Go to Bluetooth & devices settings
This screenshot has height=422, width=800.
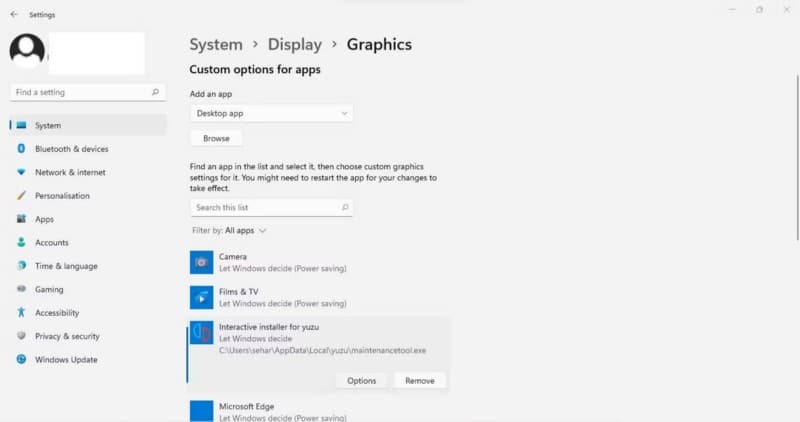point(88,148)
